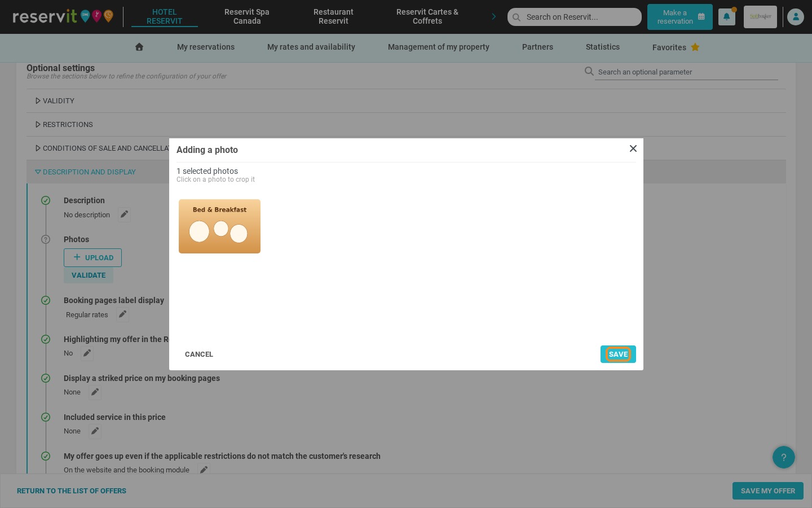Click Make a reservation button
The width and height of the screenshot is (812, 508).
[x=680, y=17]
